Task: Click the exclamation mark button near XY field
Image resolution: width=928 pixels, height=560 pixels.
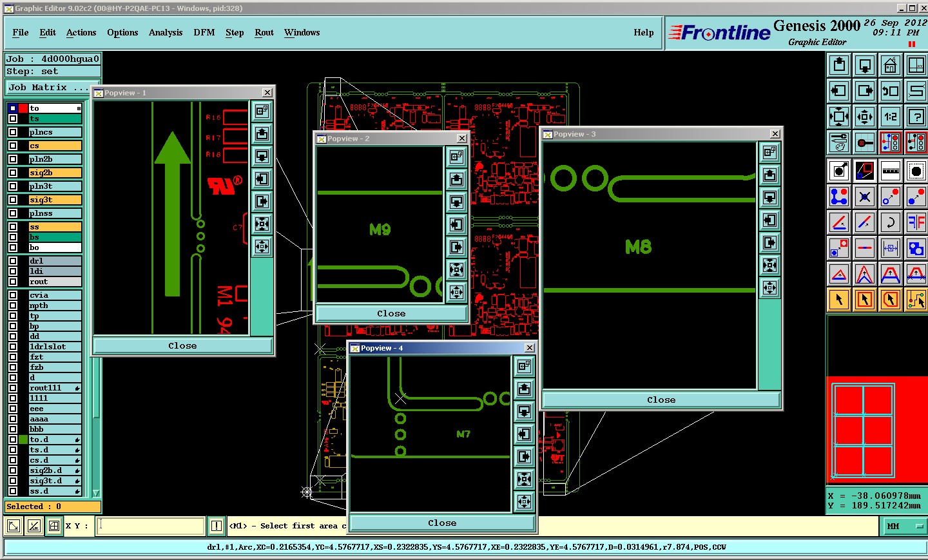Action: [x=217, y=526]
